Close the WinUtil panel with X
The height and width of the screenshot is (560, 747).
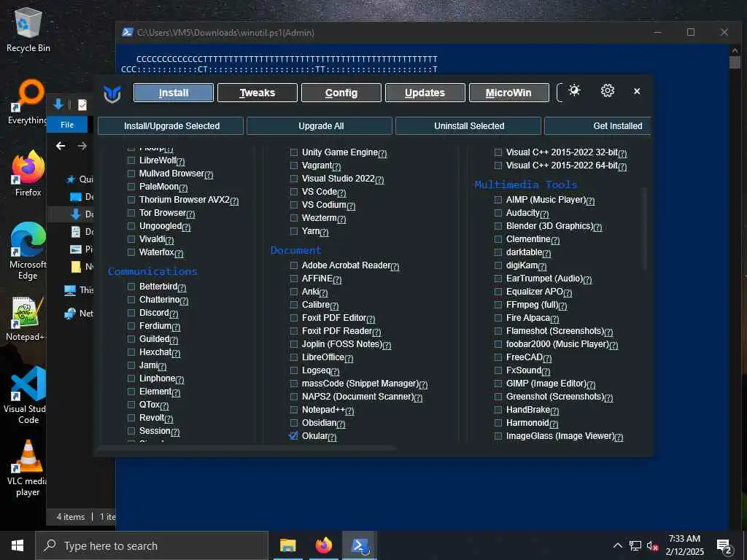coord(637,91)
